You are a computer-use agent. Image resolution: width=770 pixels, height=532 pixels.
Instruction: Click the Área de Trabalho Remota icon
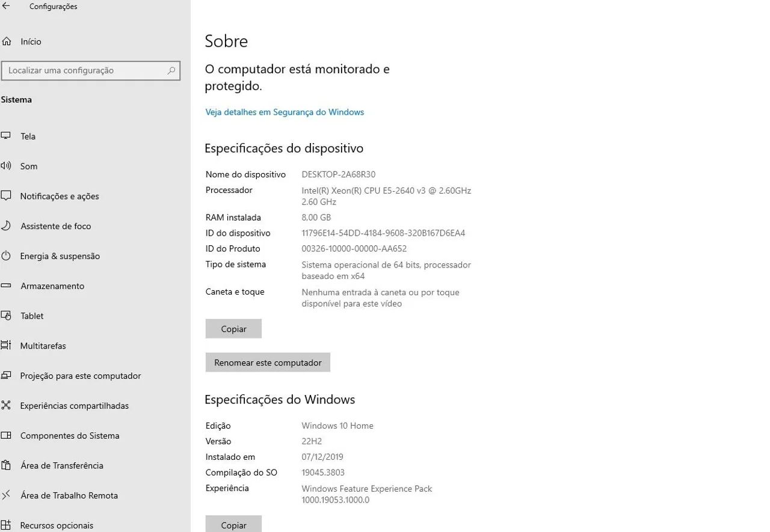(6, 495)
